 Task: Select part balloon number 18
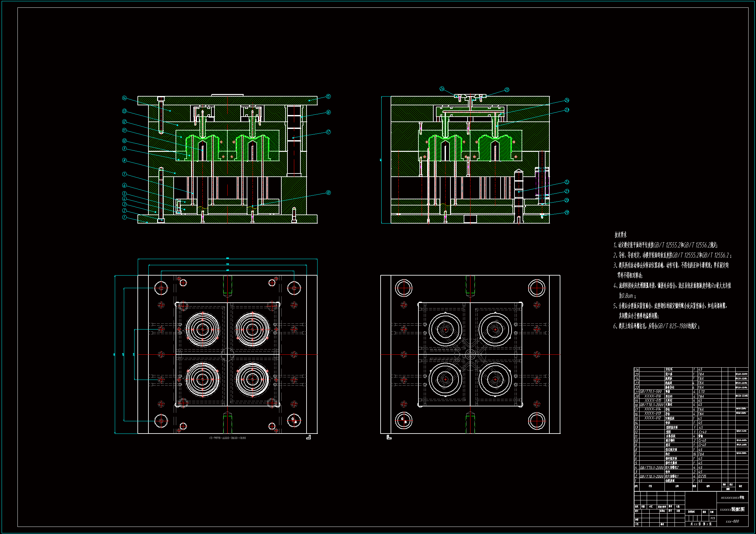[328, 193]
